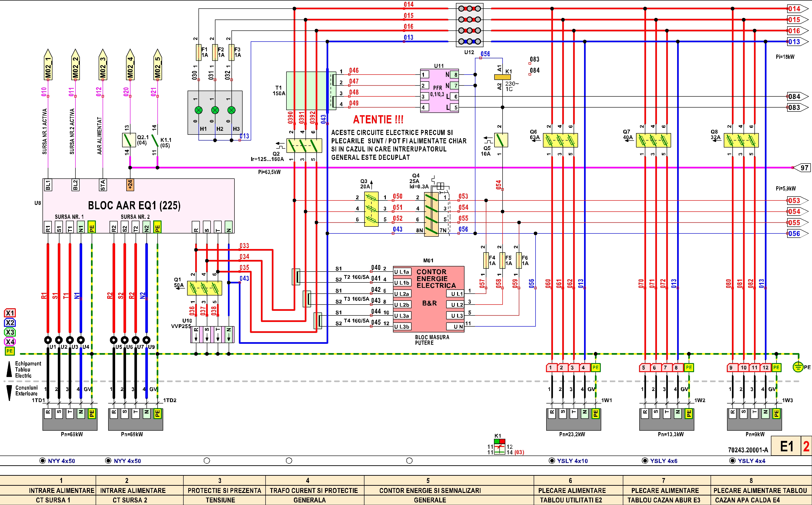Select the BLOC AAR EQ1 (225) block
This screenshot has width=812, height=505.
click(139, 206)
